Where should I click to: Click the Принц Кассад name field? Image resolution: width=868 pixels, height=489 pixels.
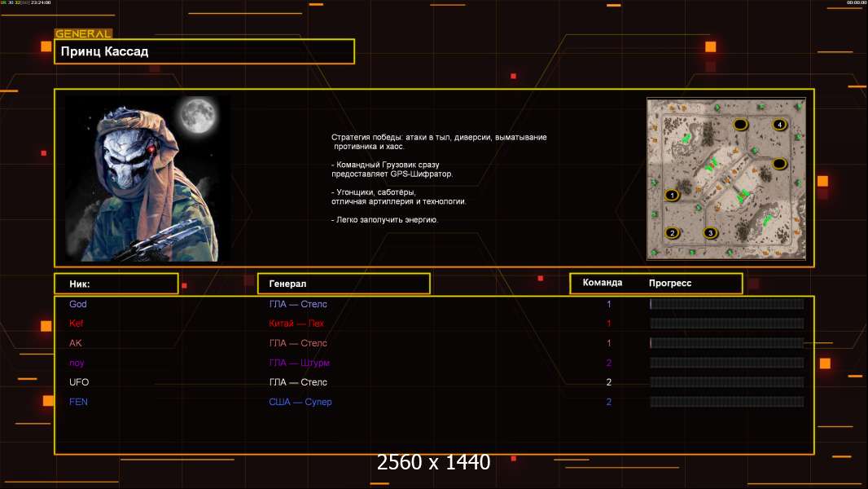pyautogui.click(x=204, y=51)
